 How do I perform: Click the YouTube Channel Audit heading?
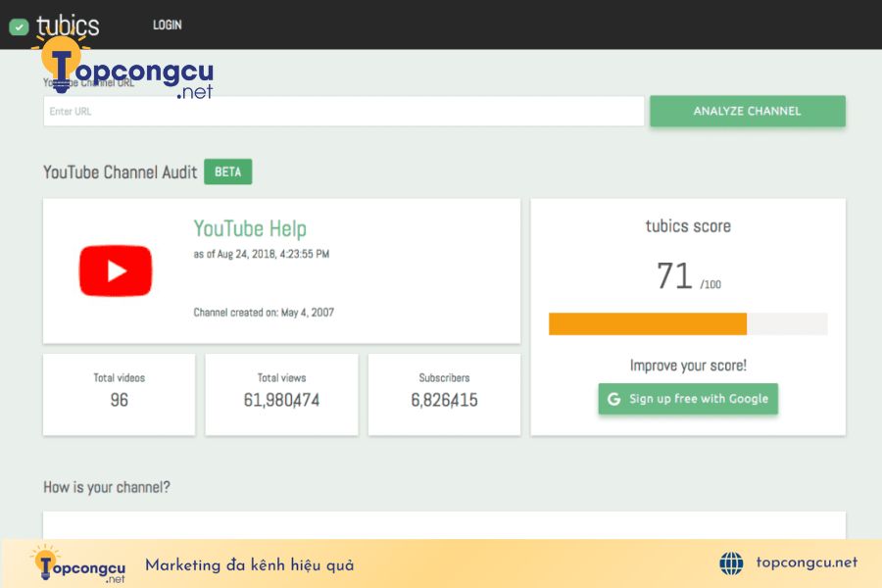[x=120, y=172]
